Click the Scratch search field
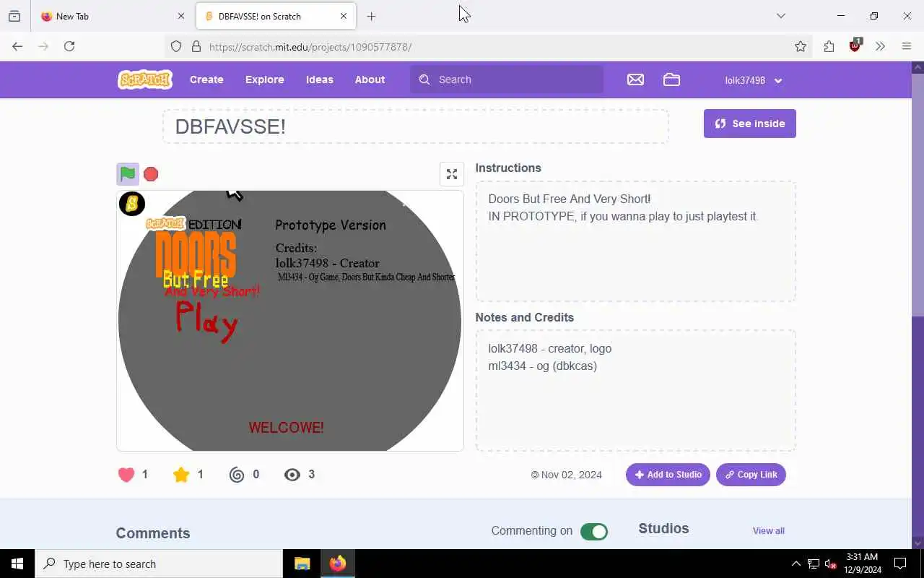 click(507, 79)
